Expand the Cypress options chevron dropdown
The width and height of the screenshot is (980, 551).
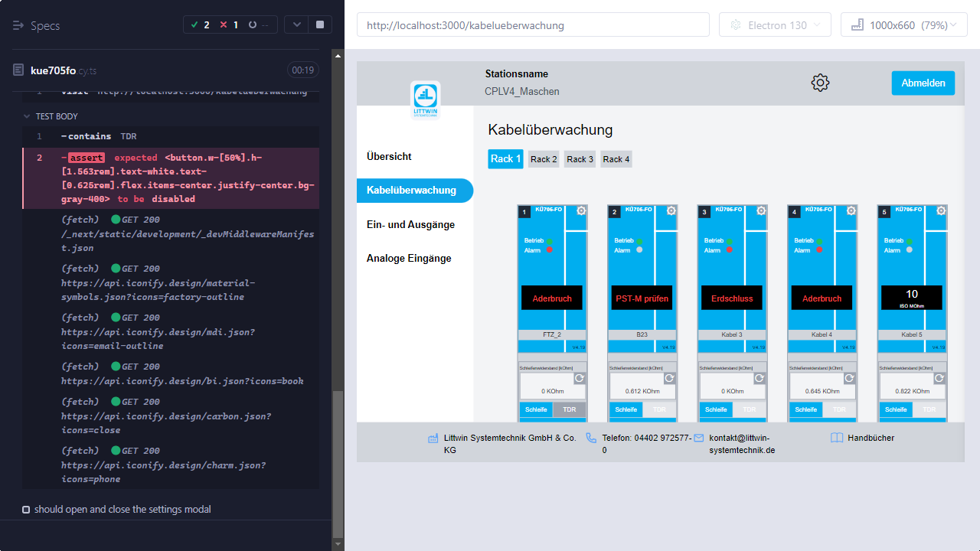[x=296, y=24]
